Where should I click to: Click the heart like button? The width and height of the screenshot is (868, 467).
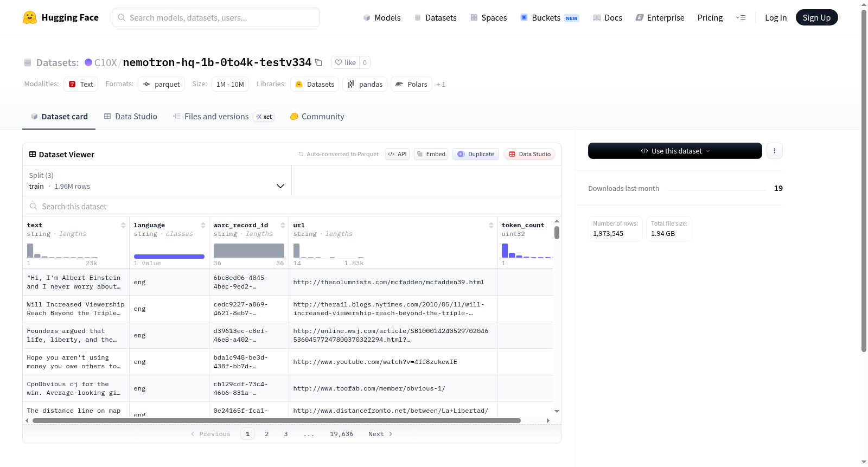[346, 62]
